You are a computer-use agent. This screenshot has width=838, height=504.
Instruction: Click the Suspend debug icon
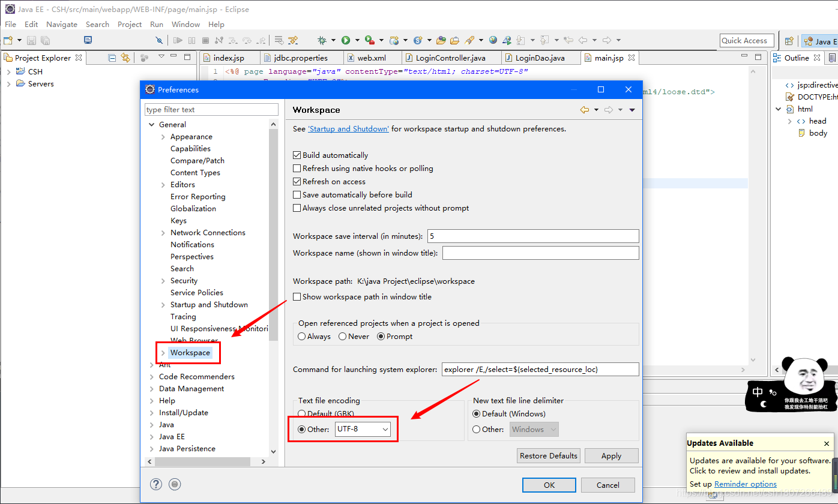[191, 40]
